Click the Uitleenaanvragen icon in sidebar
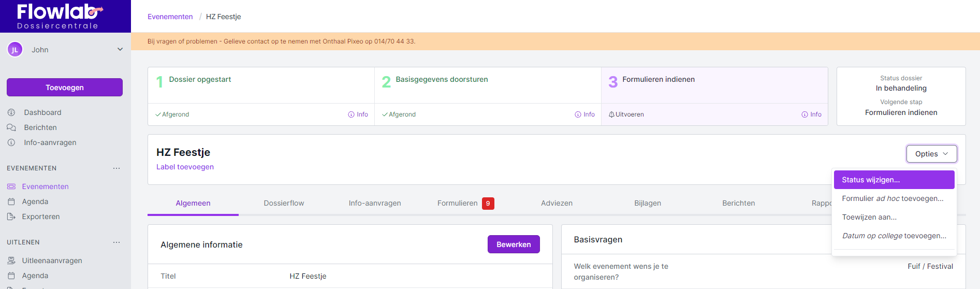This screenshot has width=980, height=289. point(11,261)
